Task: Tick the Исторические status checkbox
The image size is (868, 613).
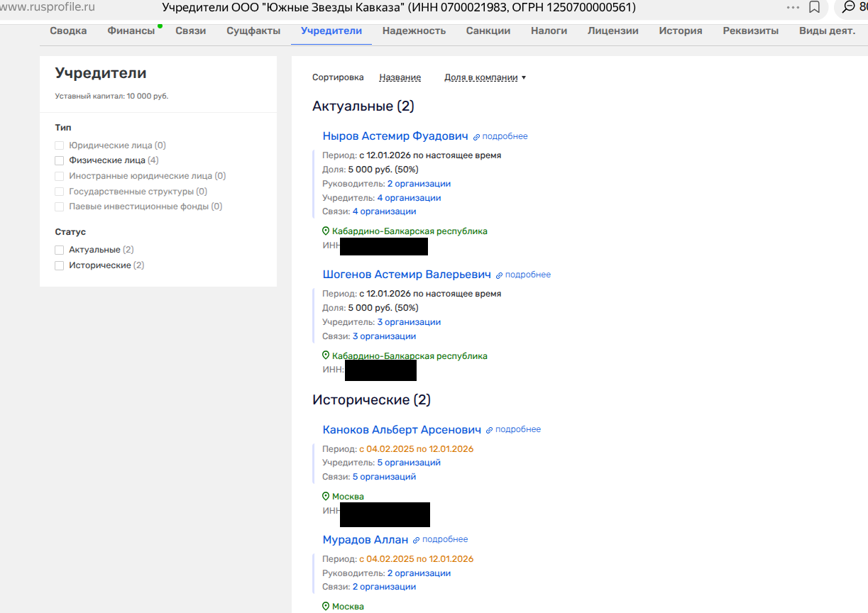Action: point(60,266)
